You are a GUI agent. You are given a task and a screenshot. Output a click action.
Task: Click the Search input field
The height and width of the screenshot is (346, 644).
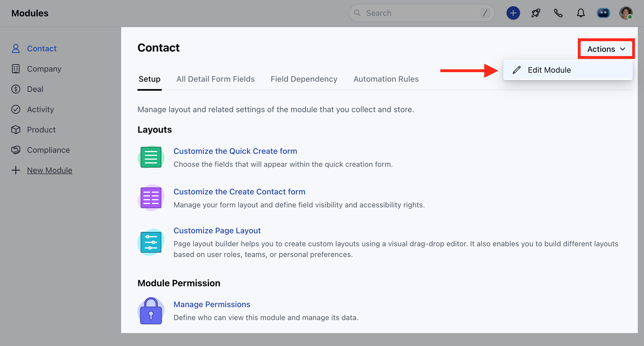point(422,13)
